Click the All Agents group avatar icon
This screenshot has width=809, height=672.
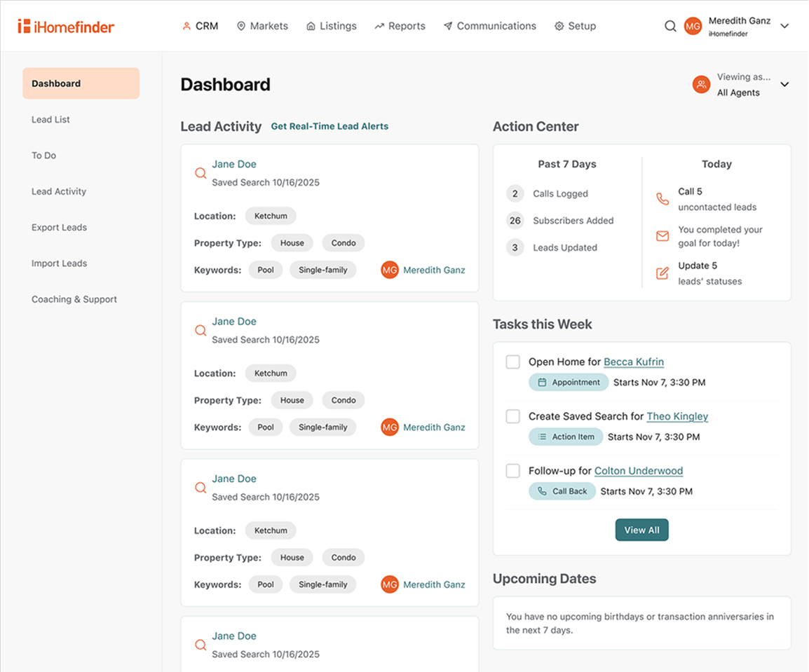tap(701, 85)
